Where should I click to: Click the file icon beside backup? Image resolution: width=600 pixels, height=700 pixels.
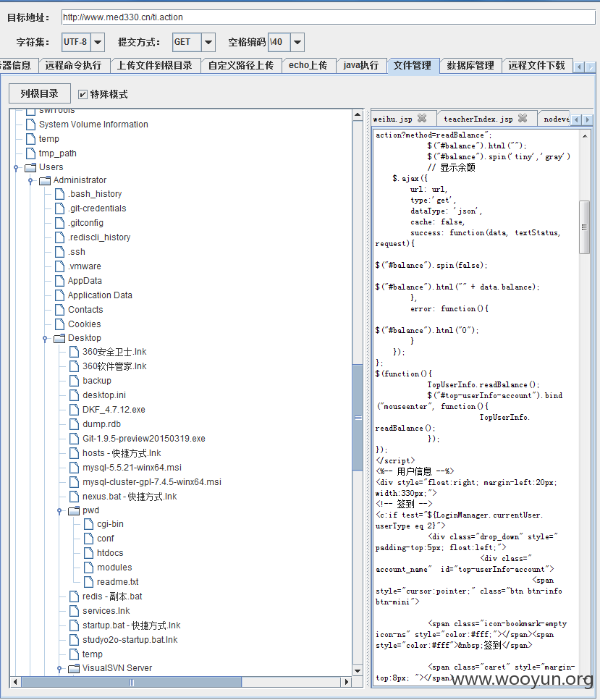(x=74, y=381)
